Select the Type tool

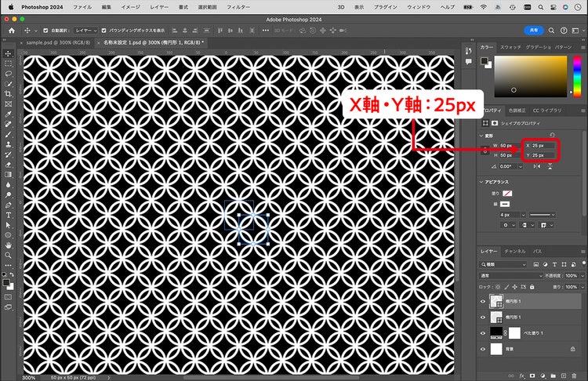[x=8, y=216]
